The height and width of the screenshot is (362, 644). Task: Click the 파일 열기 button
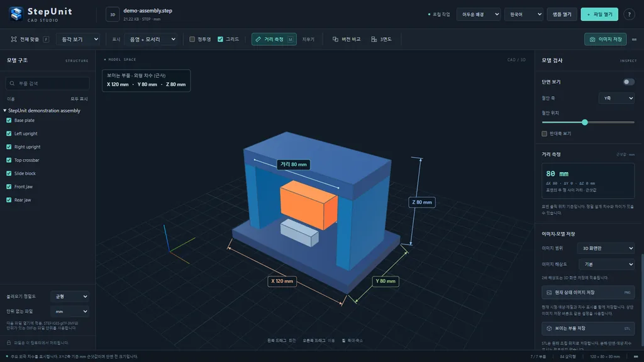point(599,14)
